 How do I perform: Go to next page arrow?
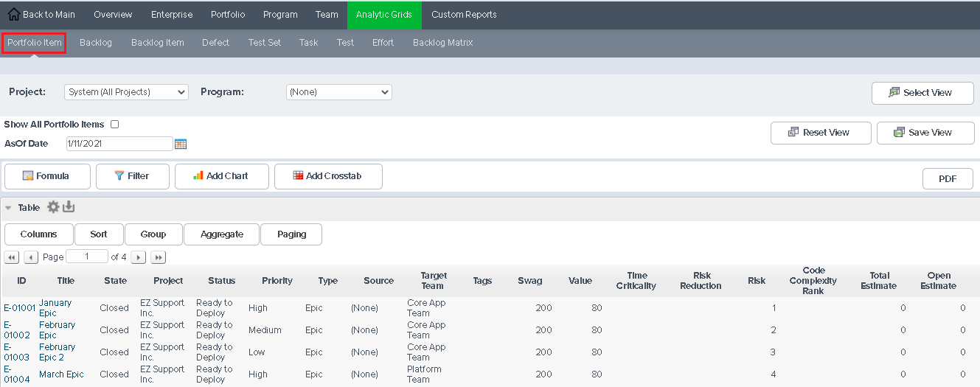[x=139, y=257]
